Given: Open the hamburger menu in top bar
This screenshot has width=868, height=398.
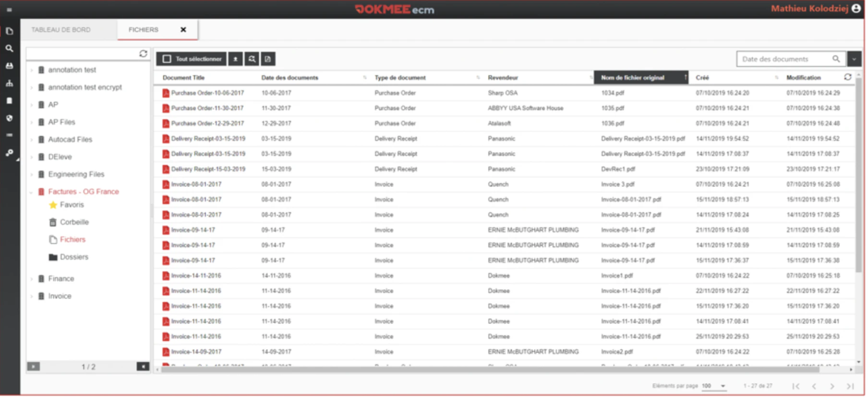Looking at the screenshot, I should pyautogui.click(x=9, y=10).
